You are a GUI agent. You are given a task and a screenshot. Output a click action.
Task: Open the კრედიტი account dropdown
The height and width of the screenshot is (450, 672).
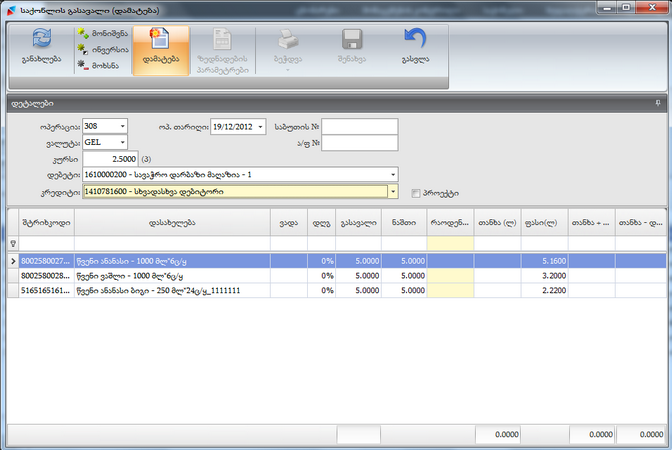coord(392,191)
